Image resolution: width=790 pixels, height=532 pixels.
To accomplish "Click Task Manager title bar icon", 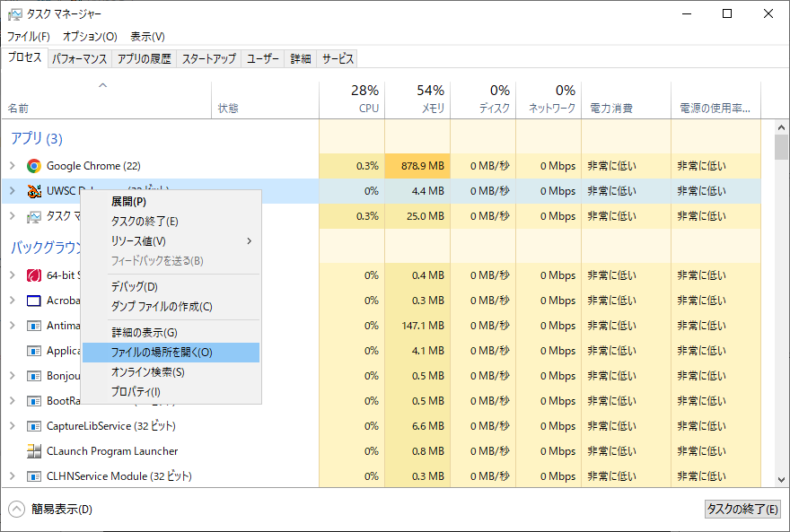I will tap(15, 14).
